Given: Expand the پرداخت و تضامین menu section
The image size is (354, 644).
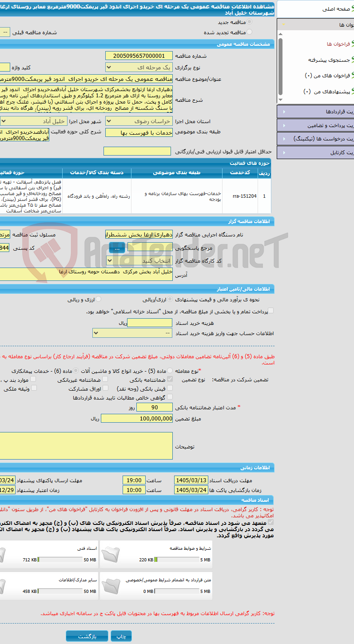Looking at the screenshot, I should pos(315,125).
